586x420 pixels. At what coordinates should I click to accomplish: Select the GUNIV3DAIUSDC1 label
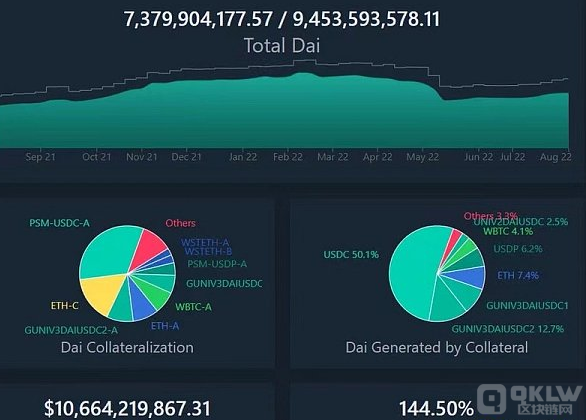[527, 305]
